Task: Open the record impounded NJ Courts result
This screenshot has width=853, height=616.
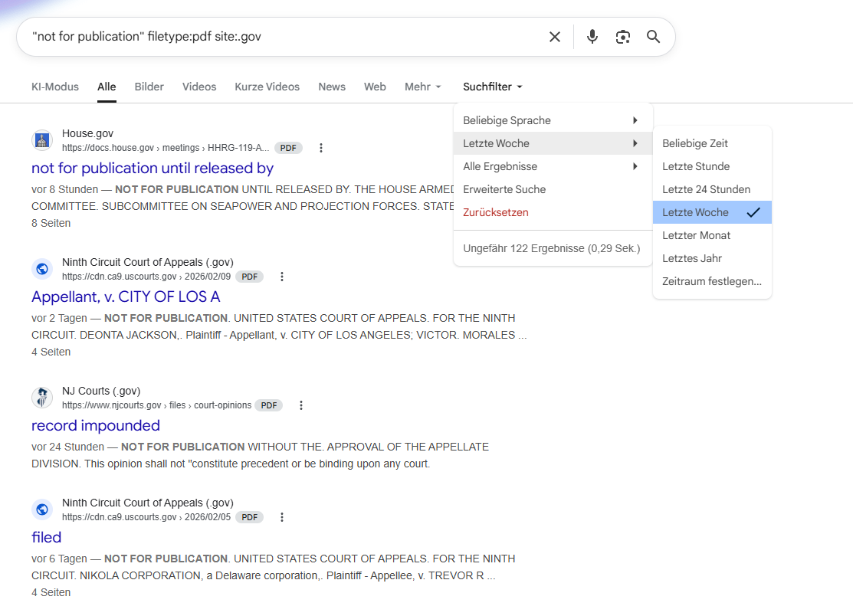Action: (x=95, y=425)
